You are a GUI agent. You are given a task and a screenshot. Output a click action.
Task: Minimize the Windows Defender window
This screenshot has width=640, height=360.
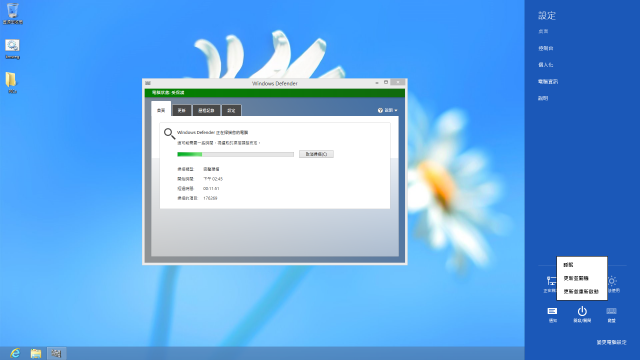pyautogui.click(x=377, y=83)
